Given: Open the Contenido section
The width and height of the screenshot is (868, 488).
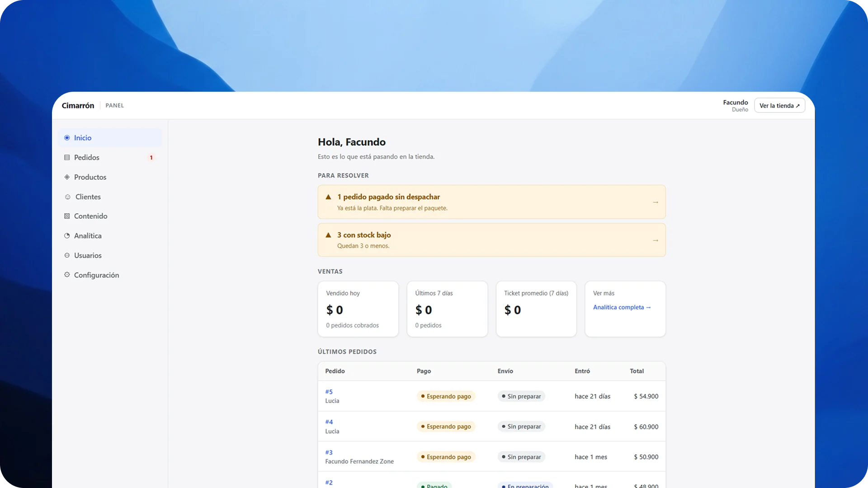Looking at the screenshot, I should tap(109, 216).
